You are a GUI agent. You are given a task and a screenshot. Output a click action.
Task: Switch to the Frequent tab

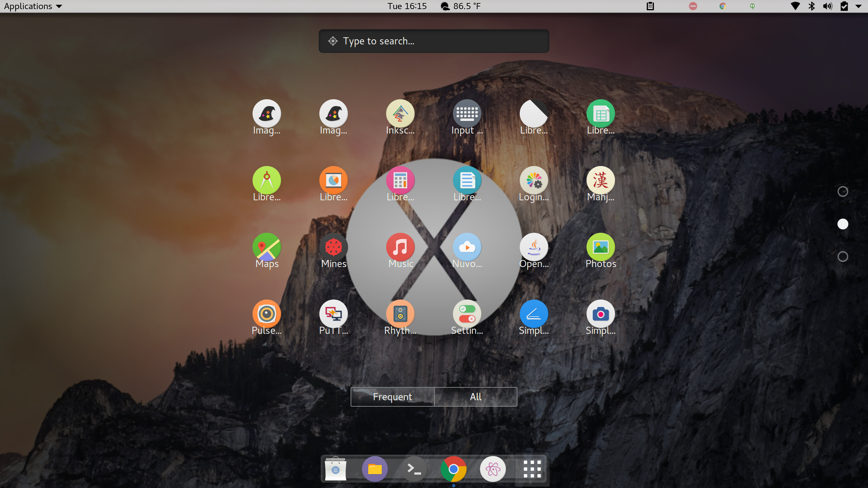[392, 397]
